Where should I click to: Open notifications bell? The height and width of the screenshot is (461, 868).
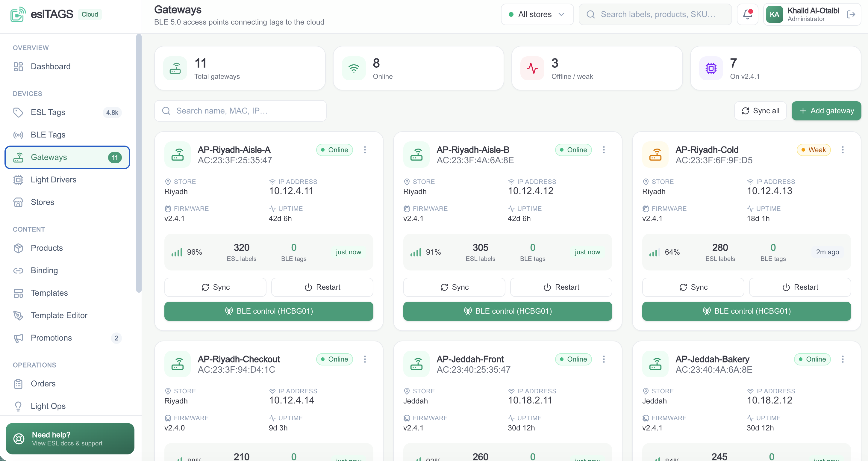click(x=747, y=14)
